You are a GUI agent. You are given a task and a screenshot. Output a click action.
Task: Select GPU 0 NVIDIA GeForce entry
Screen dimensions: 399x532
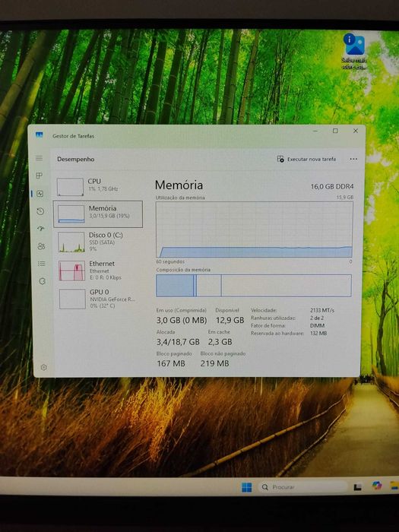(99, 299)
